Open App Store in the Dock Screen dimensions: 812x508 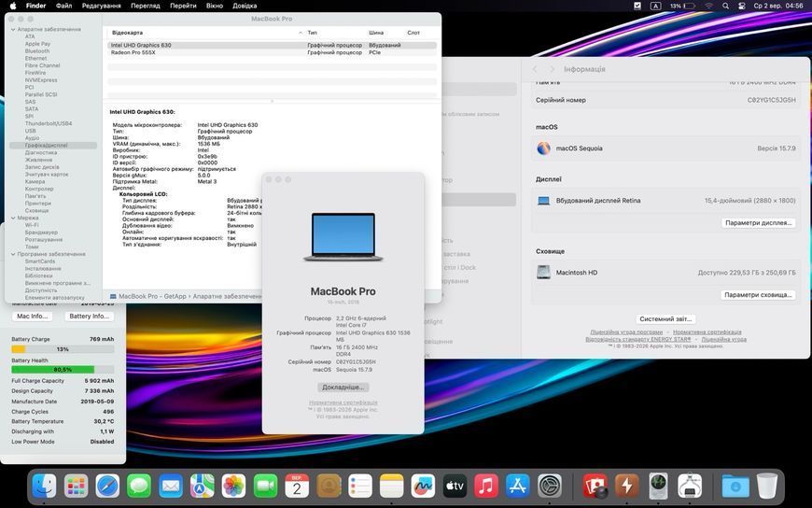pos(518,486)
